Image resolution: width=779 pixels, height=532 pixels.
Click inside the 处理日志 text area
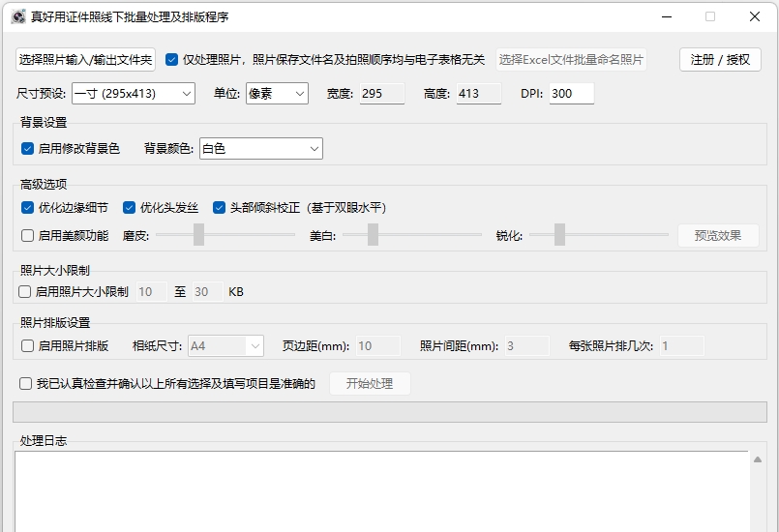coord(381,491)
